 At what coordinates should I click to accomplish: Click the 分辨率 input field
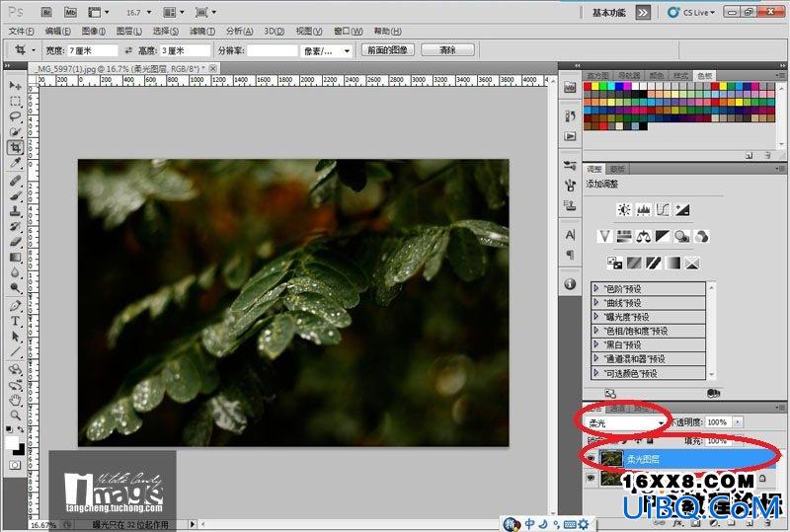pyautogui.click(x=273, y=51)
